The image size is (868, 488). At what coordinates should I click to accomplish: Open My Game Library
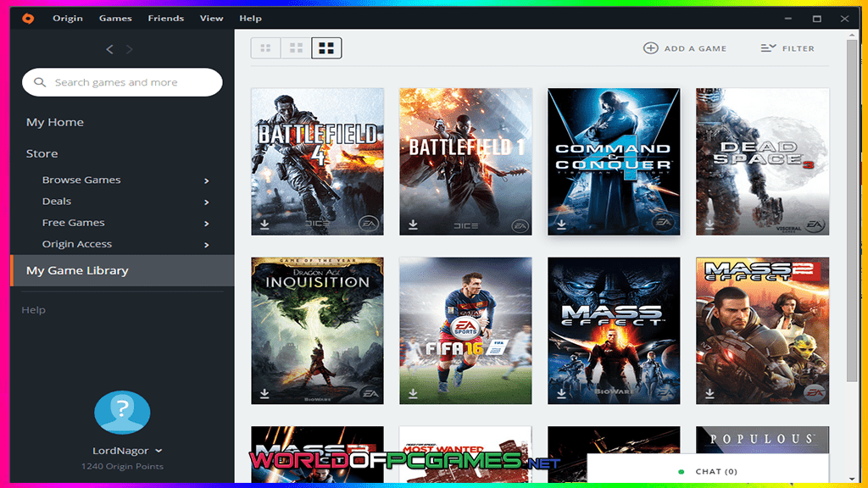[122, 270]
